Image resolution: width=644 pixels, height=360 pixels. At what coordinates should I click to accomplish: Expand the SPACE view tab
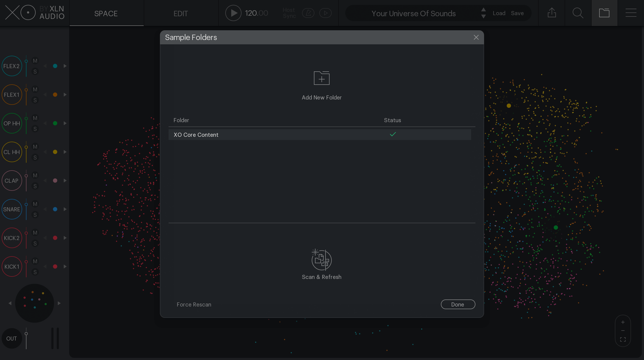[x=106, y=13]
